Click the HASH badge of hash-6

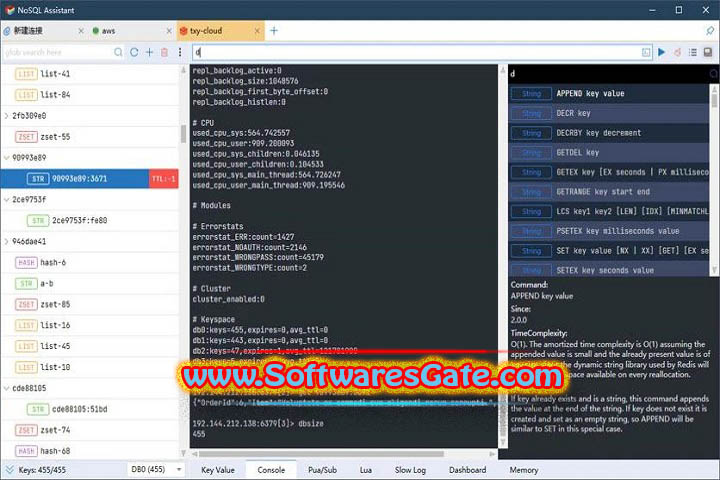pos(26,262)
